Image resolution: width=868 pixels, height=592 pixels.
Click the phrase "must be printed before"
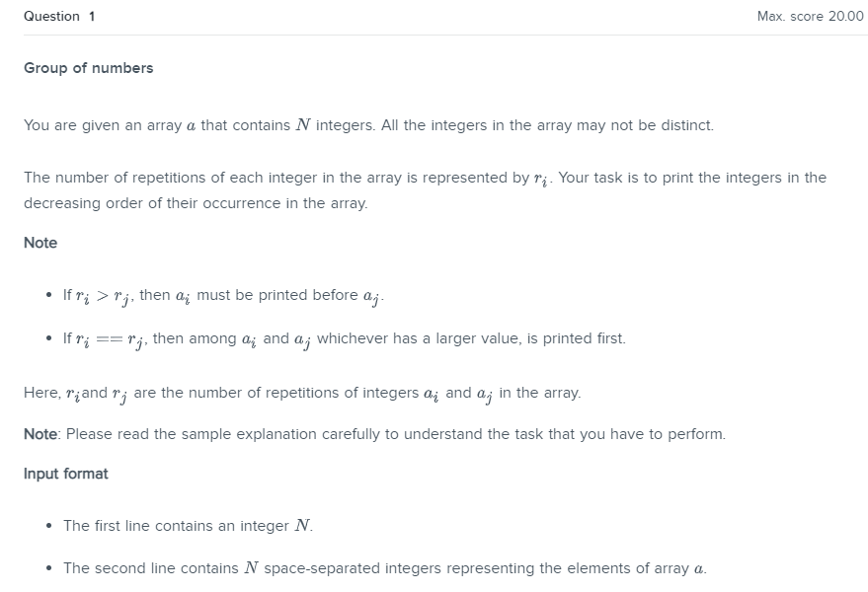tap(277, 295)
